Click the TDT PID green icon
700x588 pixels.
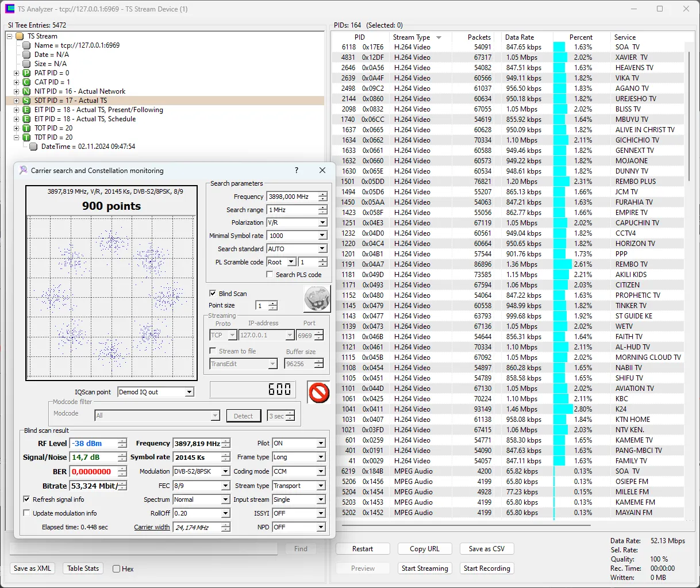click(26, 137)
